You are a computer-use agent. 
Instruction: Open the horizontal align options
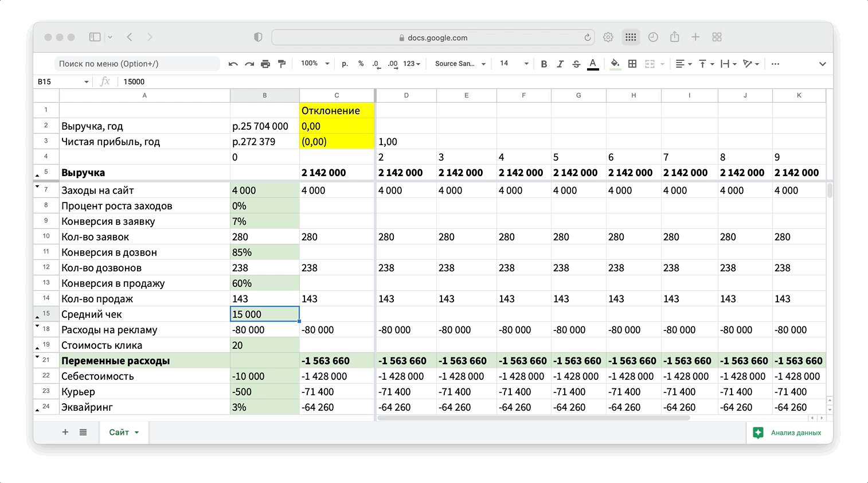pyautogui.click(x=683, y=64)
